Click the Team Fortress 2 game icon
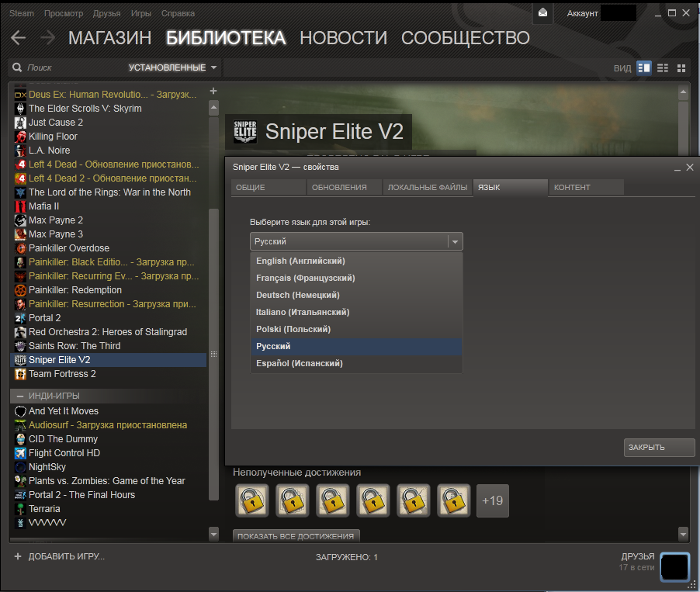This screenshot has height=592, width=700. coord(20,374)
